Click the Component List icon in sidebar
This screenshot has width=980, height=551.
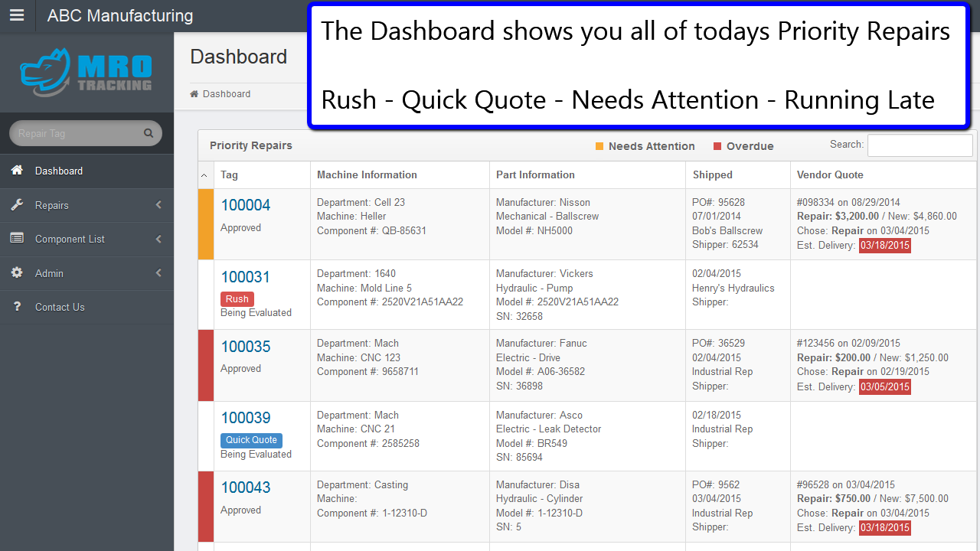point(16,239)
